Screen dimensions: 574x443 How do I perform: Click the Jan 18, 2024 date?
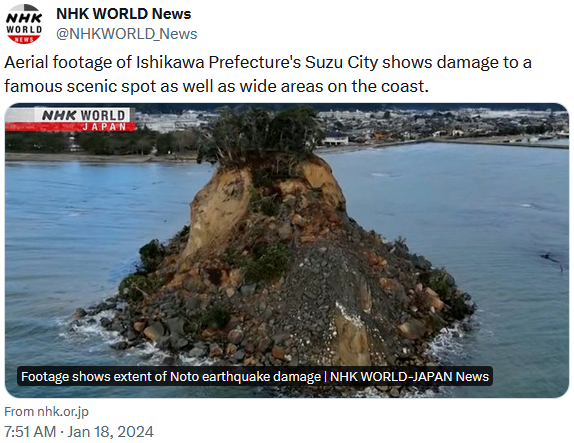(x=111, y=432)
